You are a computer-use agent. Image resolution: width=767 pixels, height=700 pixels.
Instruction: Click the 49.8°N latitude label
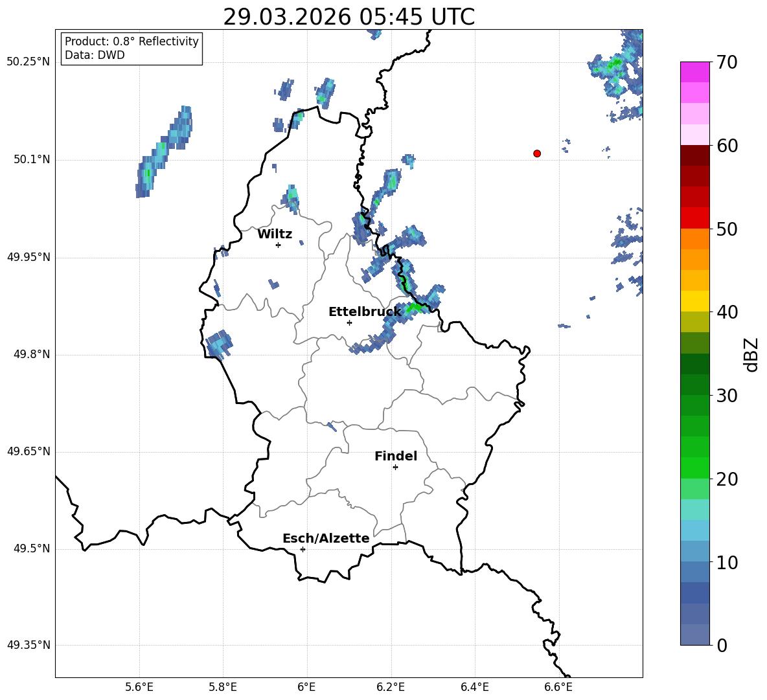[x=32, y=354]
